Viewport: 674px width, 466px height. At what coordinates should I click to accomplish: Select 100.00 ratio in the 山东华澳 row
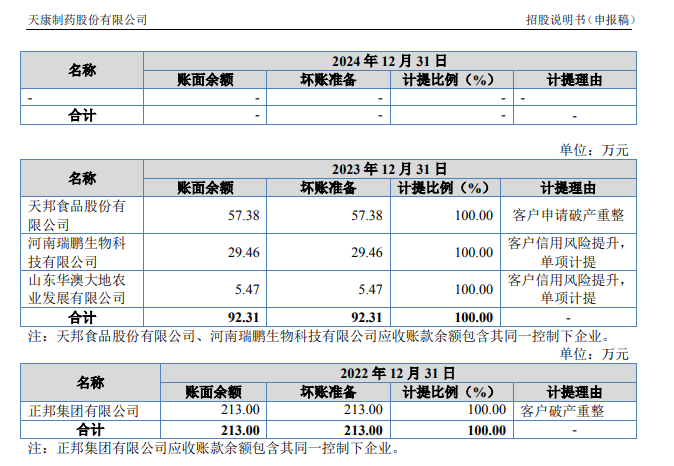click(x=474, y=289)
